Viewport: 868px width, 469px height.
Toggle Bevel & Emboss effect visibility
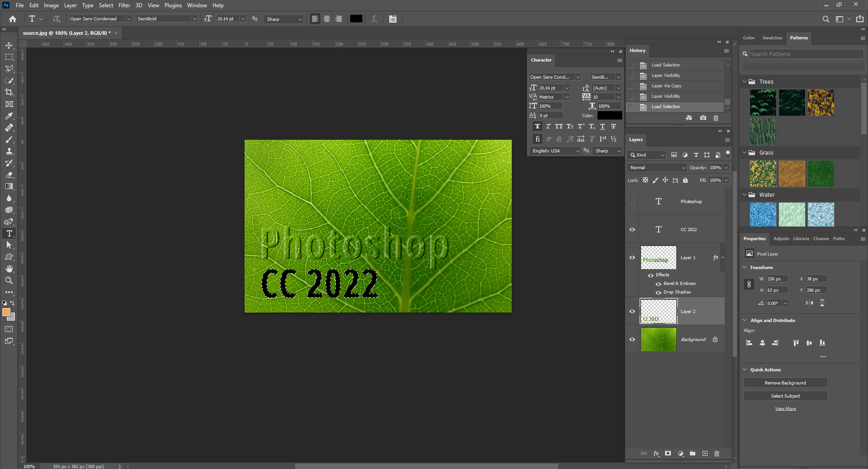[658, 284]
